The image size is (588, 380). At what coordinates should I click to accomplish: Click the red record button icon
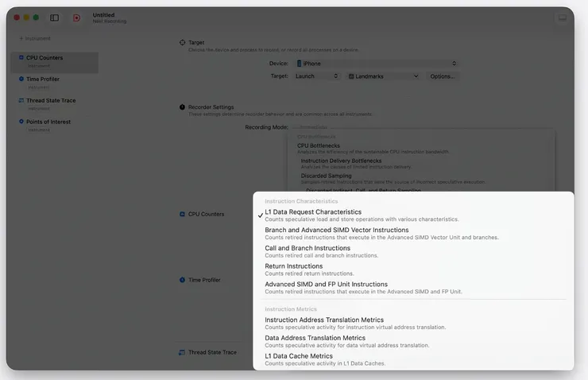76,17
